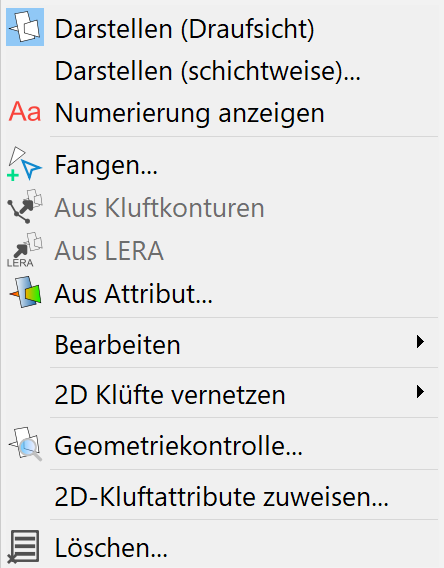Click the Löschen list delete icon

24,547
